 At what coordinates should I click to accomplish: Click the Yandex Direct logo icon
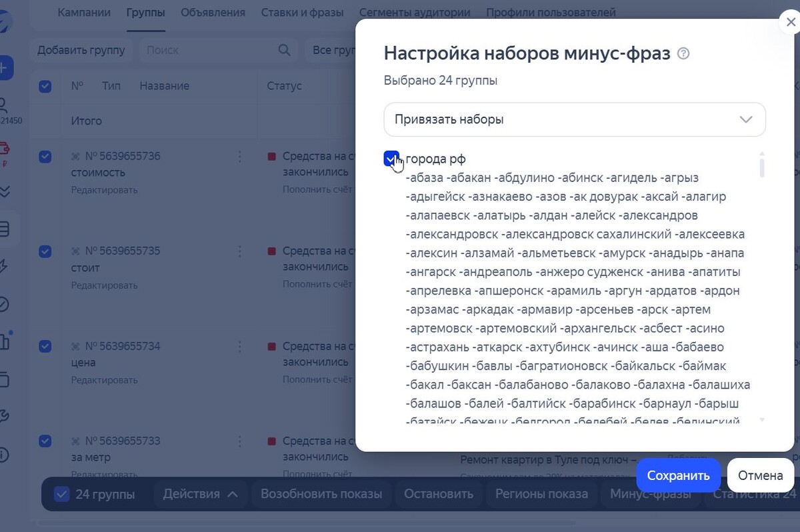pos(5,20)
